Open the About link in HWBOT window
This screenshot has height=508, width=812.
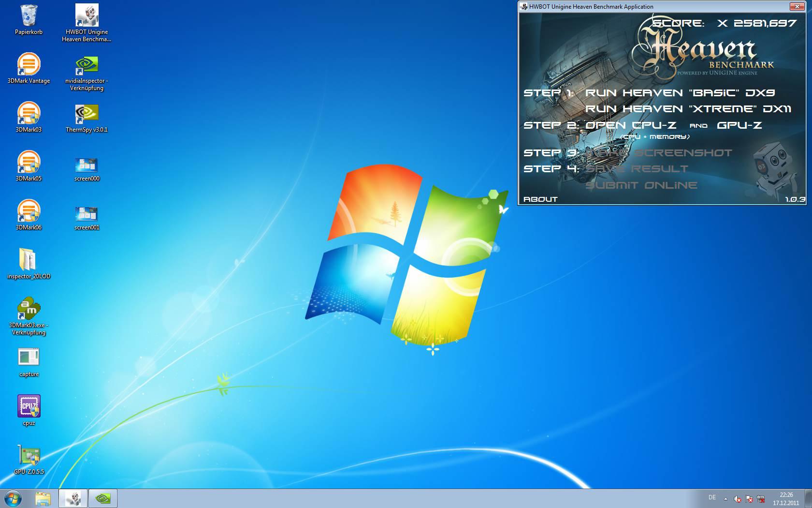(540, 199)
